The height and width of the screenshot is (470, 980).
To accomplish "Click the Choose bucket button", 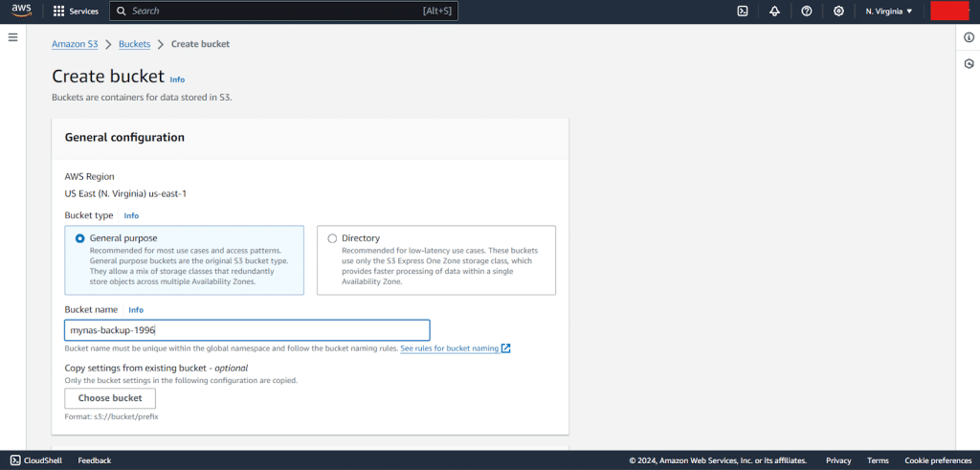I will pyautogui.click(x=110, y=398).
